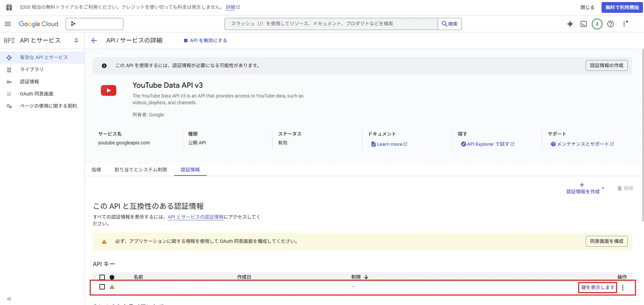Click API を無効にする

coord(205,40)
